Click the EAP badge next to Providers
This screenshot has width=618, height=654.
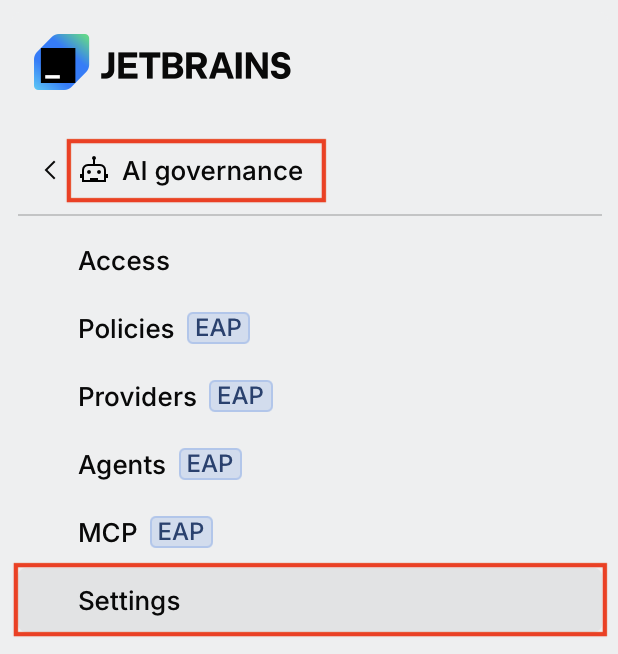click(x=241, y=396)
